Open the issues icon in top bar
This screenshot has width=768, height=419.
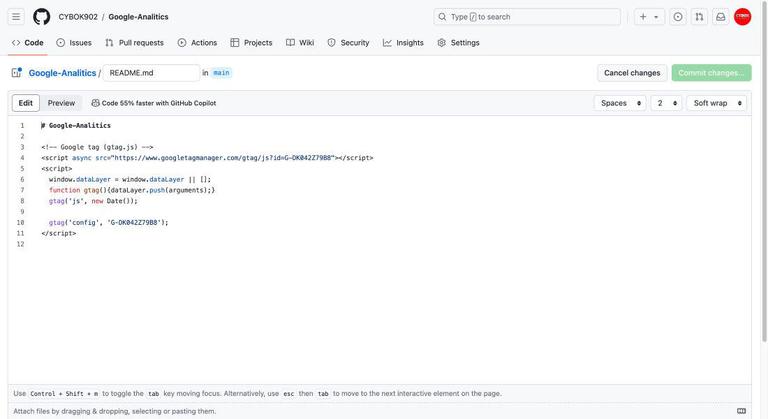coord(678,17)
